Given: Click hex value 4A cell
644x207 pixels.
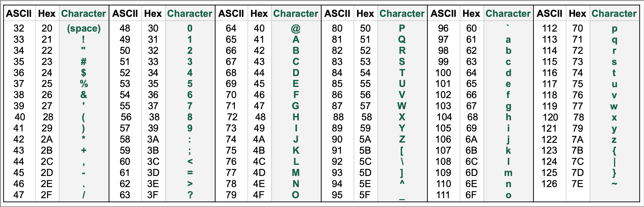Looking at the screenshot, I should pyautogui.click(x=259, y=139).
